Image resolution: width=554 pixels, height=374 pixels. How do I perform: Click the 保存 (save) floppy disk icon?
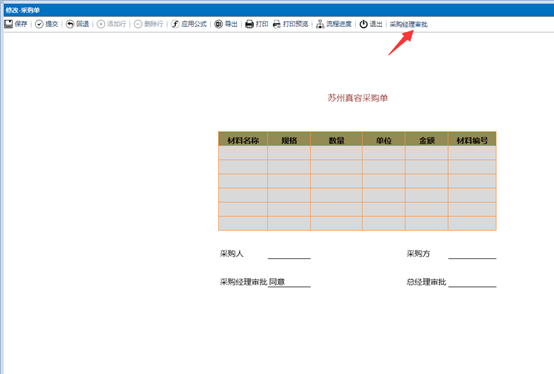pos(8,24)
